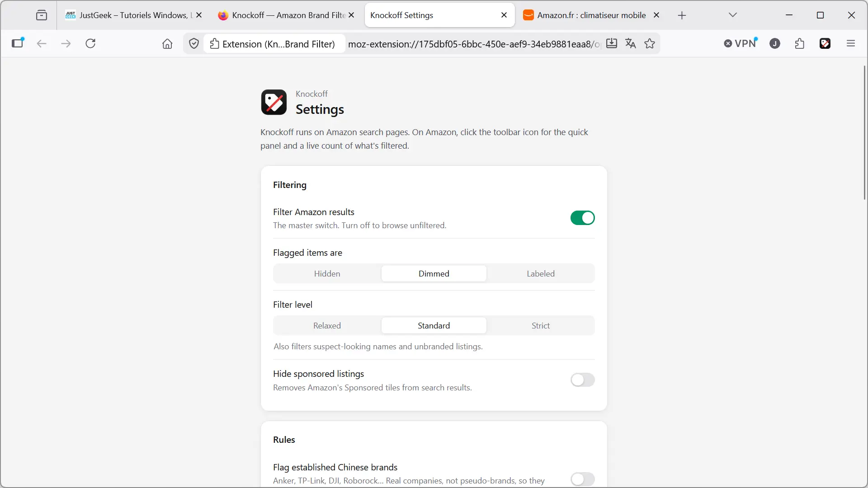
Task: Open the Firefox application hamburger menu
Action: pos(851,43)
